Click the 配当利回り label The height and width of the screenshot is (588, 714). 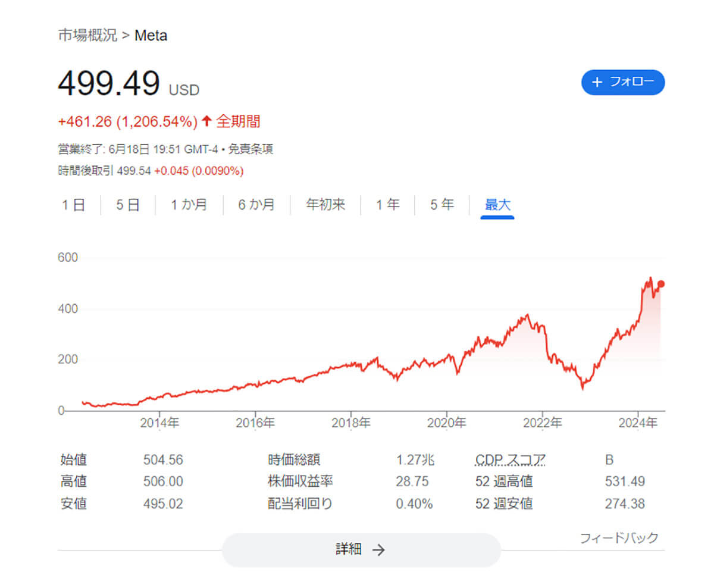click(300, 504)
